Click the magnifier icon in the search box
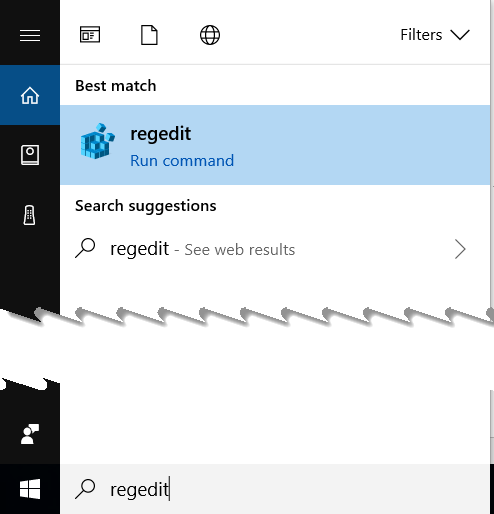 pyautogui.click(x=85, y=489)
